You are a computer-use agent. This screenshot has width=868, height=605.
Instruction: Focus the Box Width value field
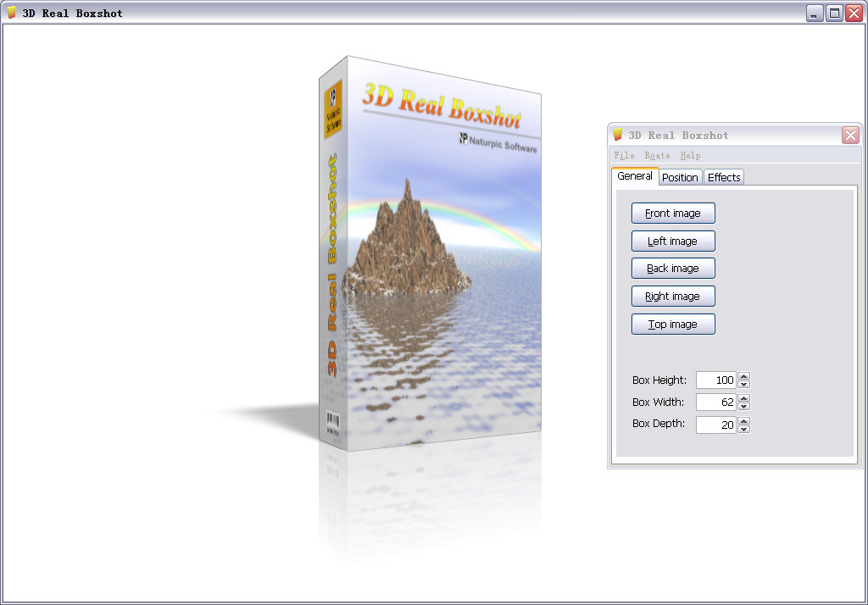pos(715,402)
